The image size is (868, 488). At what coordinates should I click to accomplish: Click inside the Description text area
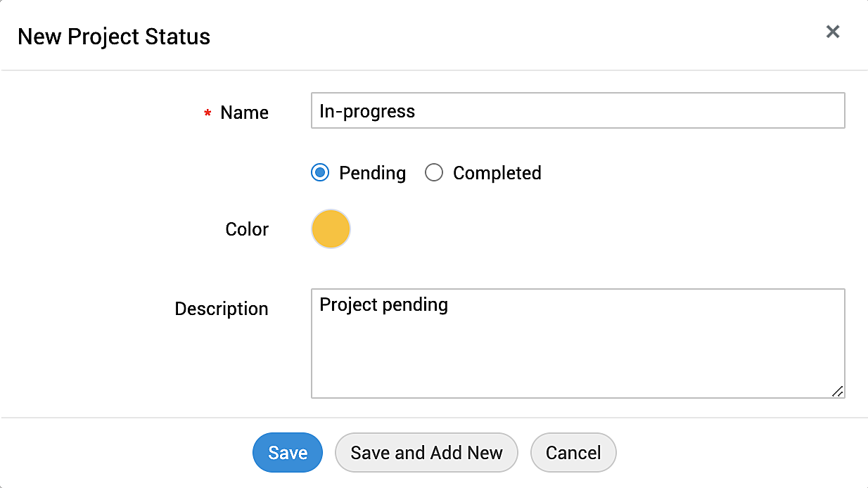(577, 343)
